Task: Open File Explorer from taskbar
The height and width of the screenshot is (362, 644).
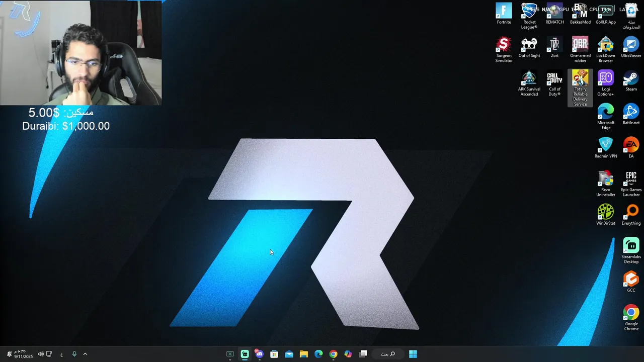Action: (304, 354)
